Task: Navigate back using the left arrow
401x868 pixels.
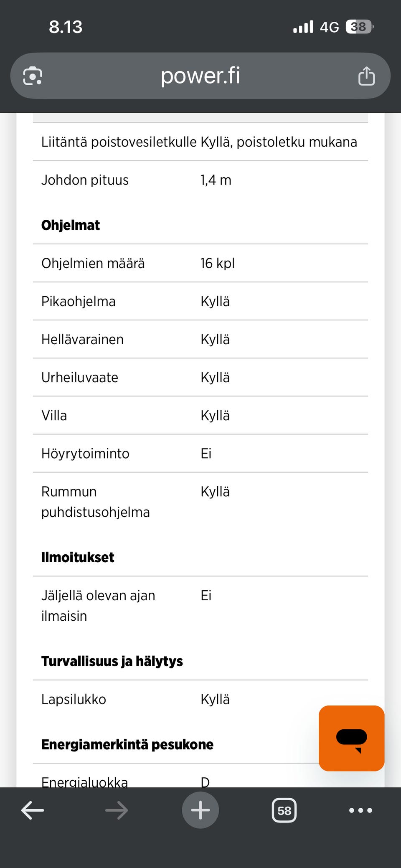Action: [32, 810]
